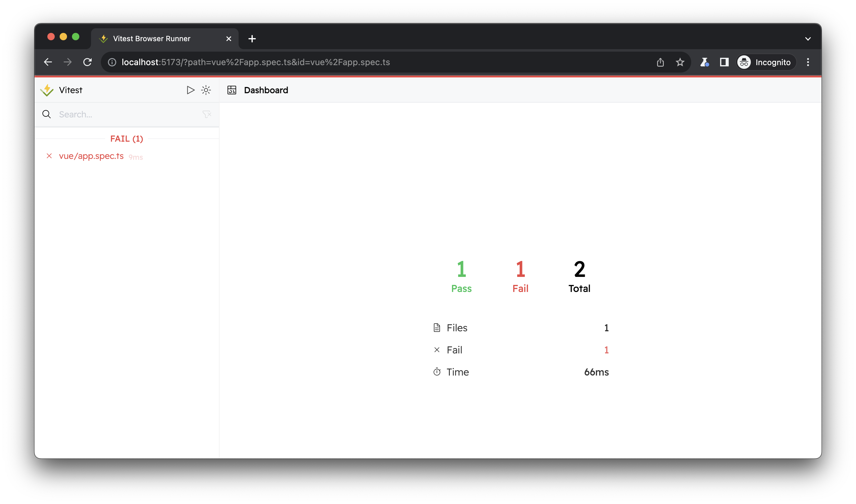Screen dimensions: 856x504
Task: Click the Files row document icon
Action: [437, 328]
